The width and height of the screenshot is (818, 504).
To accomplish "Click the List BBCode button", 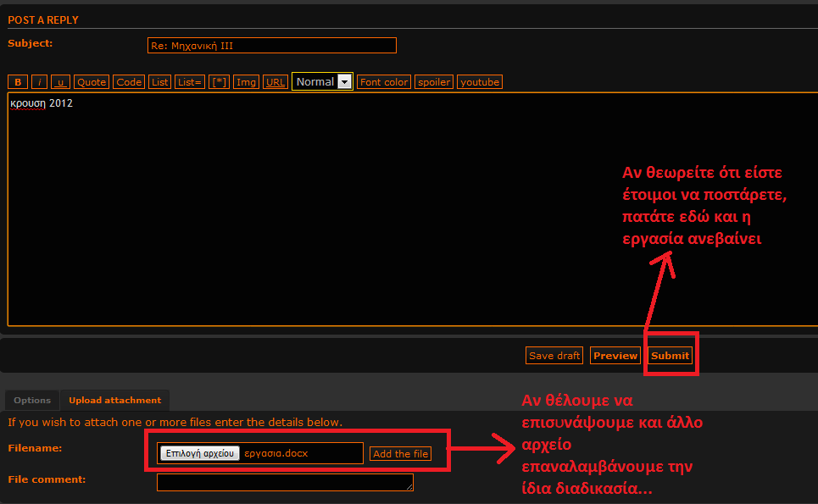I will tap(159, 82).
